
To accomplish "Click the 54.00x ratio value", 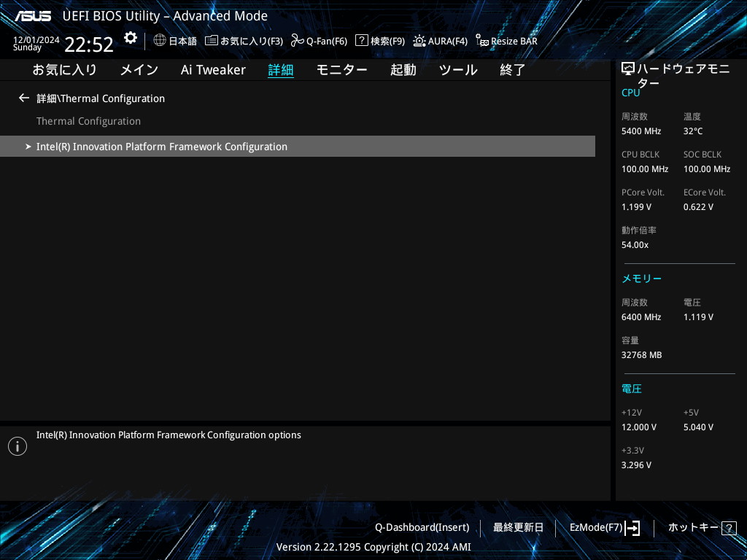I will tap(635, 245).
